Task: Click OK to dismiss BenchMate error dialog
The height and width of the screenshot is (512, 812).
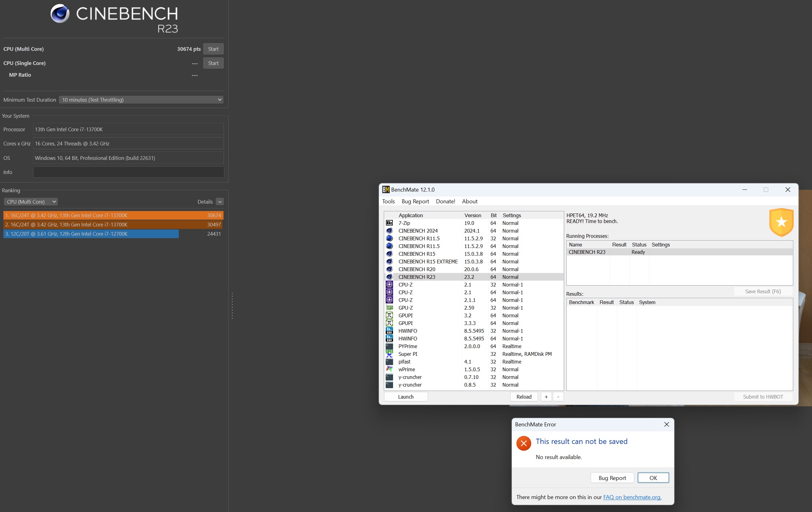Action: 653,477
